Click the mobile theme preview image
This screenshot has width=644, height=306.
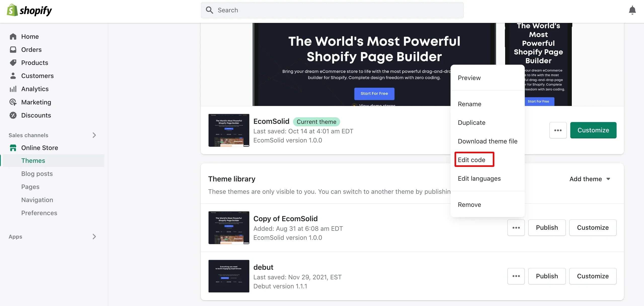(x=538, y=64)
